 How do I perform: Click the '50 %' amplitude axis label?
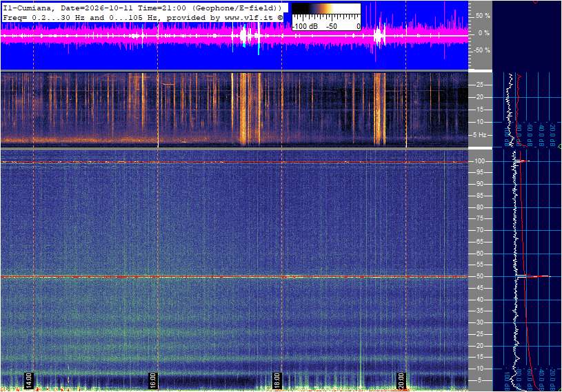(x=483, y=16)
